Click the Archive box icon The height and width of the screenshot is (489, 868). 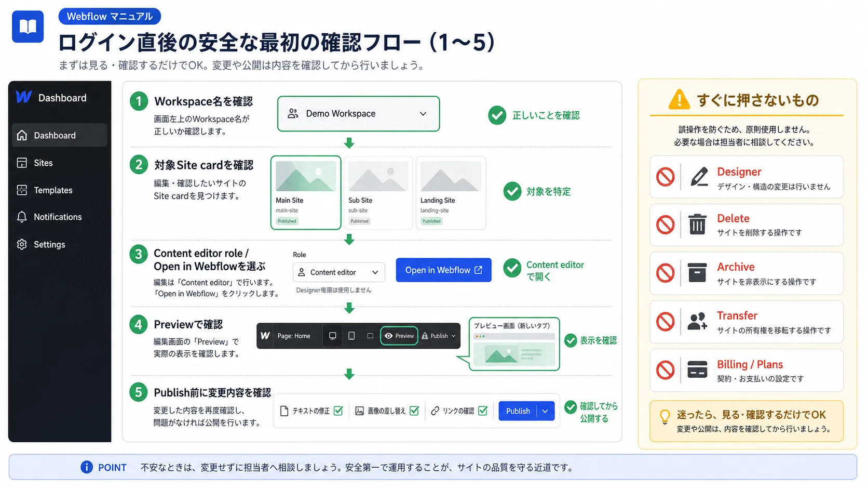pos(697,273)
